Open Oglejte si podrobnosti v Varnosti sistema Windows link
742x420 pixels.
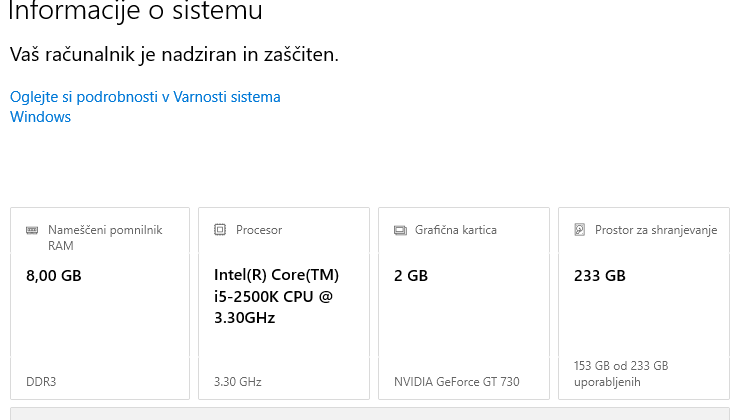tap(145, 107)
